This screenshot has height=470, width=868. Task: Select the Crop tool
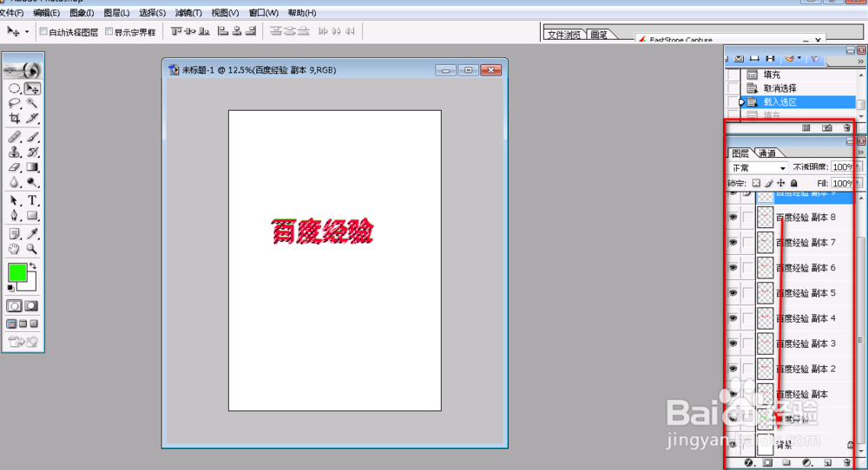(x=15, y=118)
